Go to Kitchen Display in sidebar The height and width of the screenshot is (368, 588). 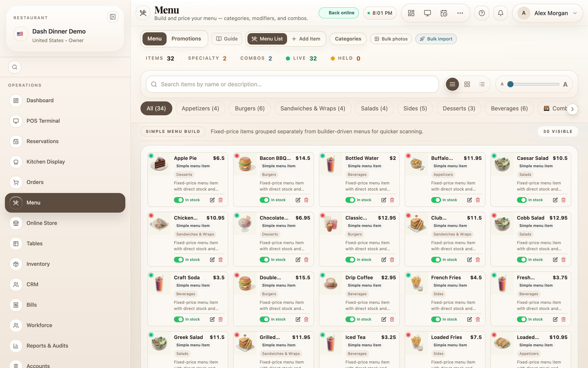(65, 162)
